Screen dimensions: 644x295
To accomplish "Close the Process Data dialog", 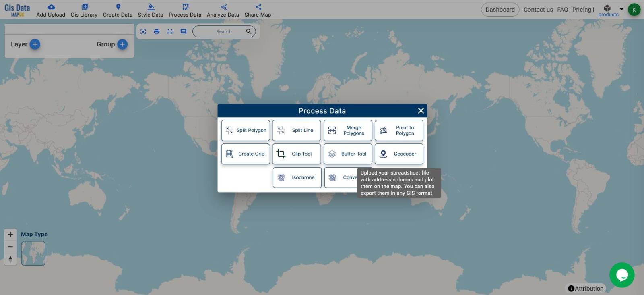I will (421, 111).
